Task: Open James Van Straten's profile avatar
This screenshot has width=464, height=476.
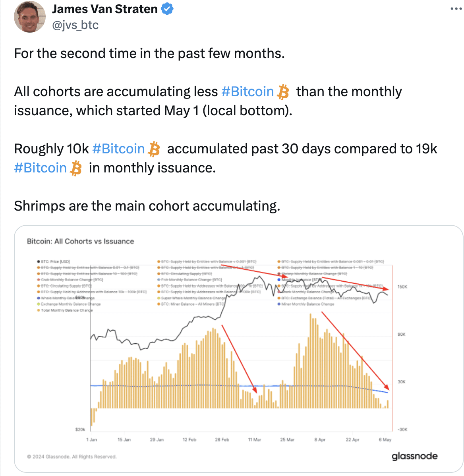Action: 29,17
